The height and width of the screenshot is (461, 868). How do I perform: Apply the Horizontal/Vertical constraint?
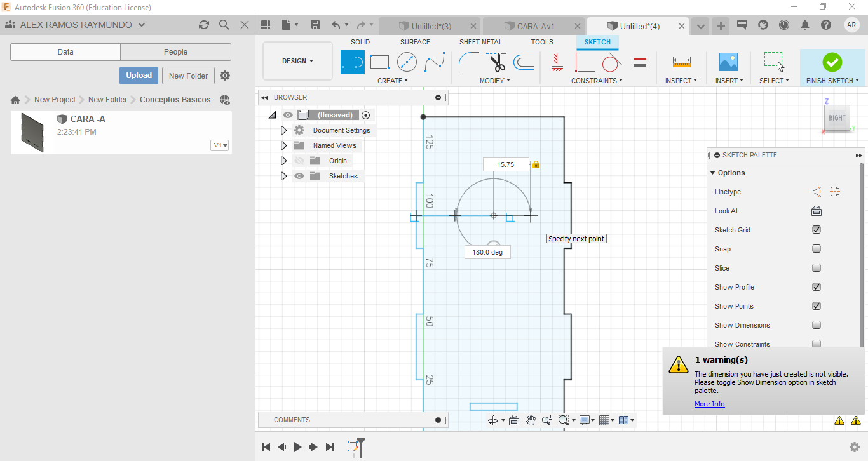[x=557, y=62]
